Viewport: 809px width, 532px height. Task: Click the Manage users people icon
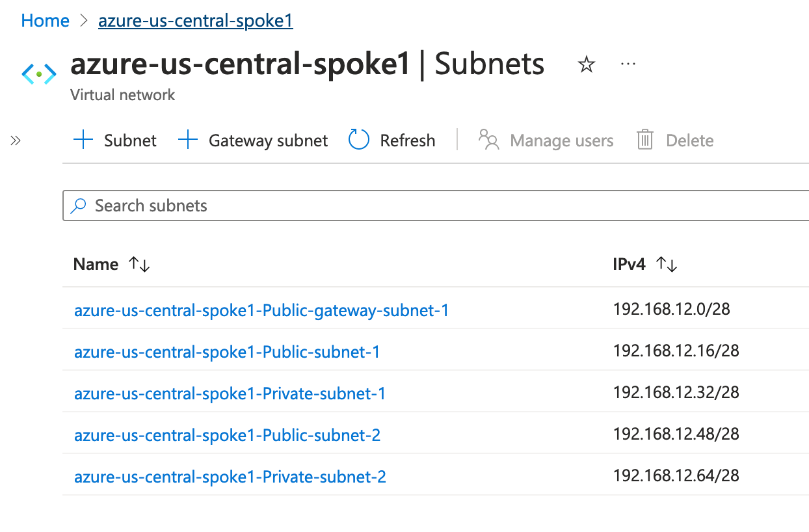click(488, 140)
